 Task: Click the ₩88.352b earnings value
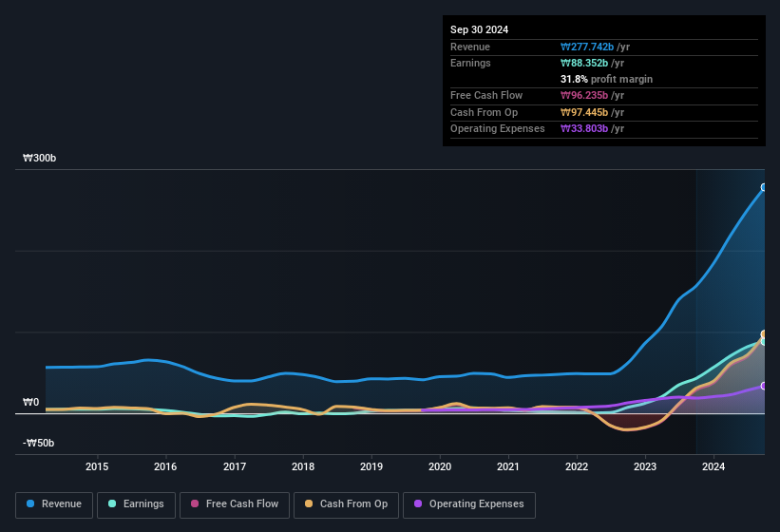click(584, 63)
